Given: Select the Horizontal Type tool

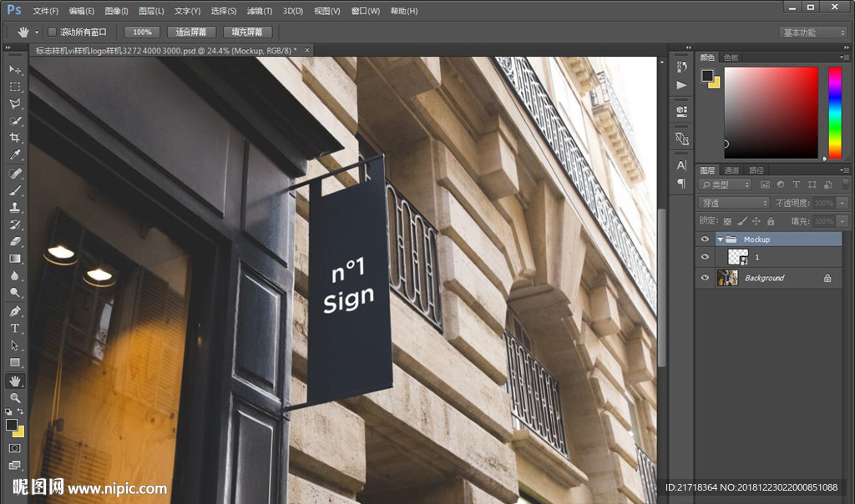Looking at the screenshot, I should coord(15,328).
